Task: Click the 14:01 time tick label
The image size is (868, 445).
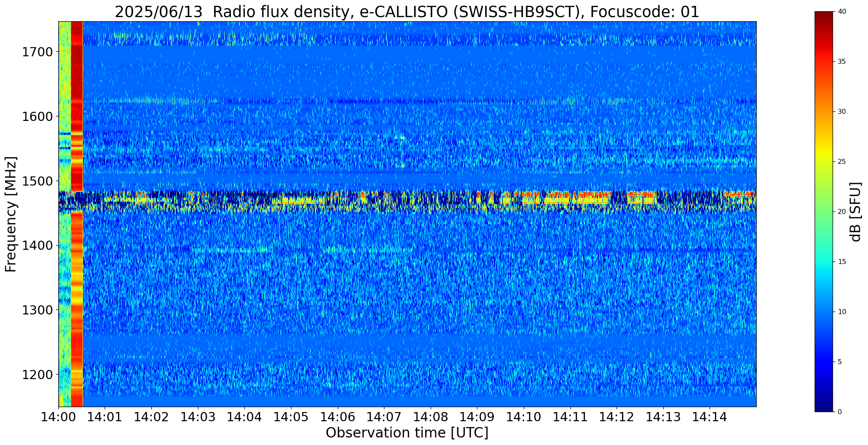Action: point(105,417)
